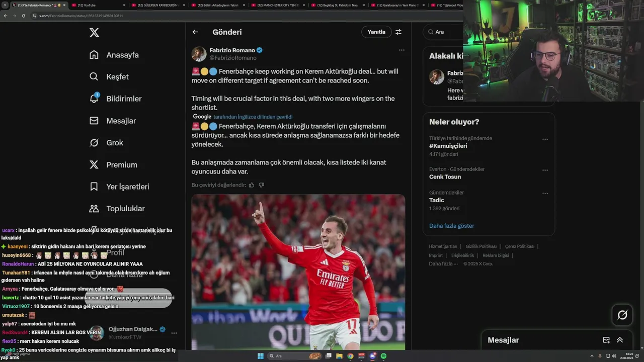Image resolution: width=644 pixels, height=362 pixels.
Task: Open Yer İşaretleri bookmarks
Action: (x=119, y=187)
